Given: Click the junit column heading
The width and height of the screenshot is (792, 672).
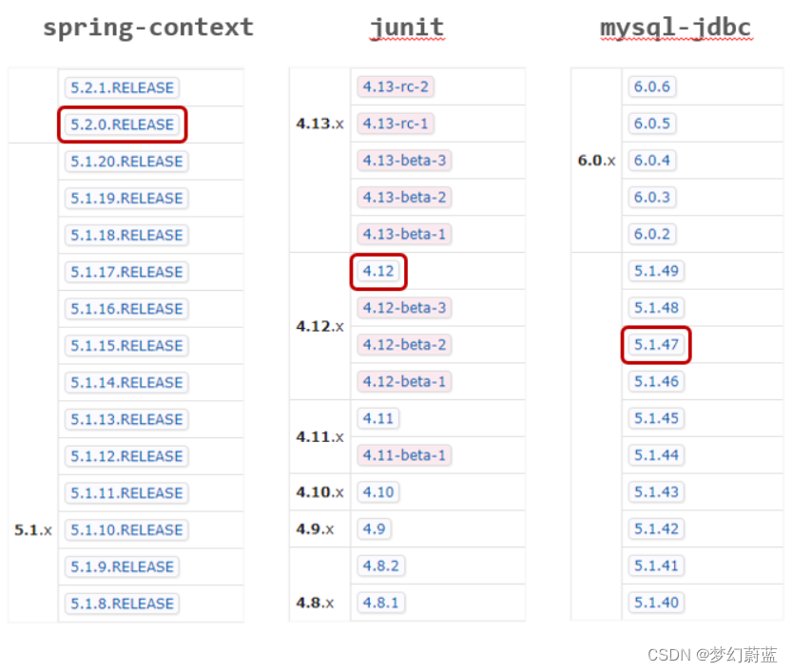Looking at the screenshot, I should tap(407, 28).
